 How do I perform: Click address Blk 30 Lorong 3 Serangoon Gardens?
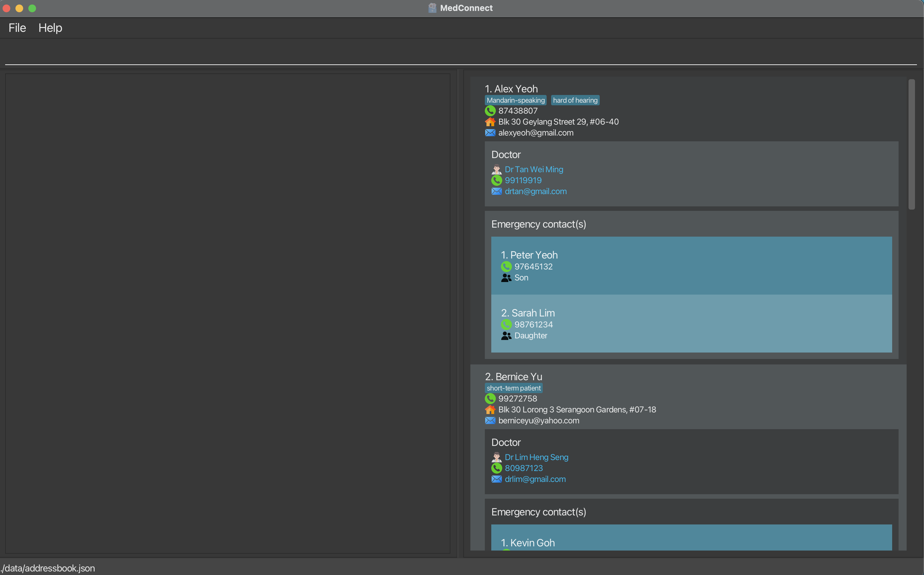pos(577,410)
